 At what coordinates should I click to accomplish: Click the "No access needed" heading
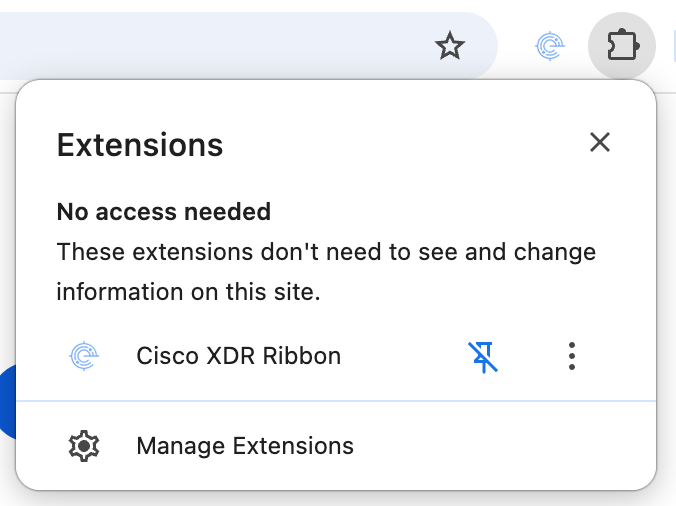pos(164,212)
